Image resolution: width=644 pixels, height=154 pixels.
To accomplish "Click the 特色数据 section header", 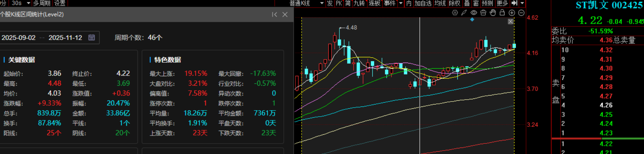I will pos(167,60).
